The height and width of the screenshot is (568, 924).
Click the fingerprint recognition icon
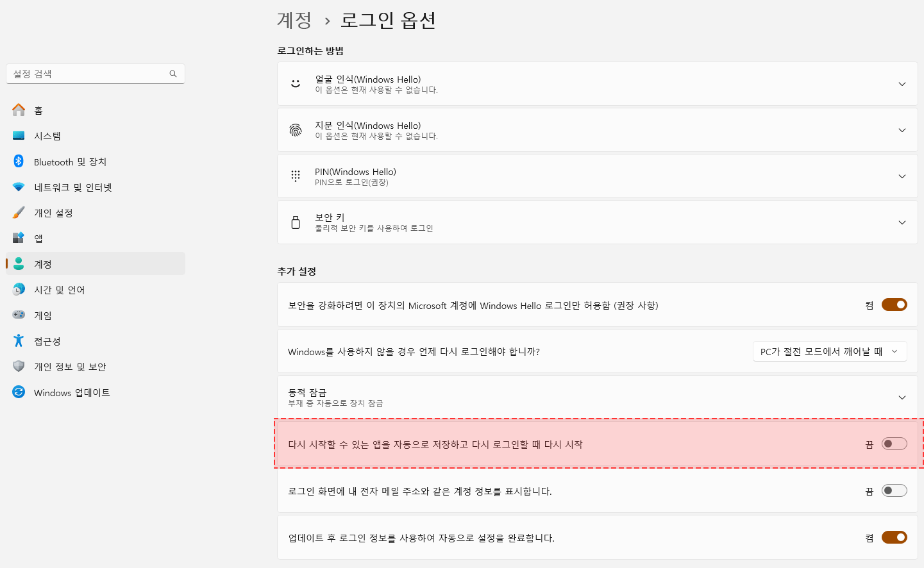295,129
